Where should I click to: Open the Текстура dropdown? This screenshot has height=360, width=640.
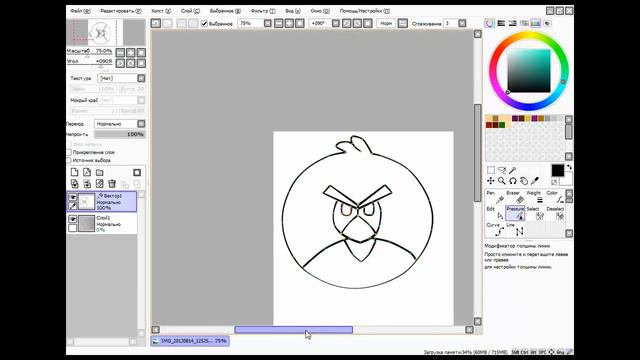click(141, 78)
